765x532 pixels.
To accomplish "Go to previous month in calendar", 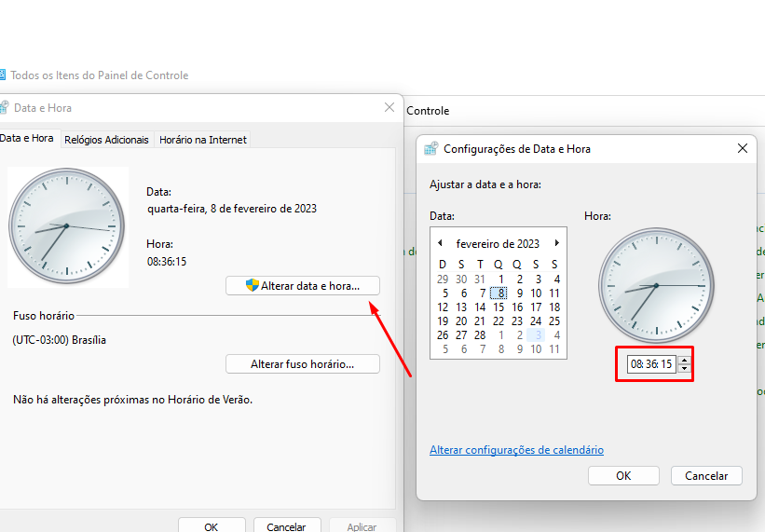I will pyautogui.click(x=440, y=243).
